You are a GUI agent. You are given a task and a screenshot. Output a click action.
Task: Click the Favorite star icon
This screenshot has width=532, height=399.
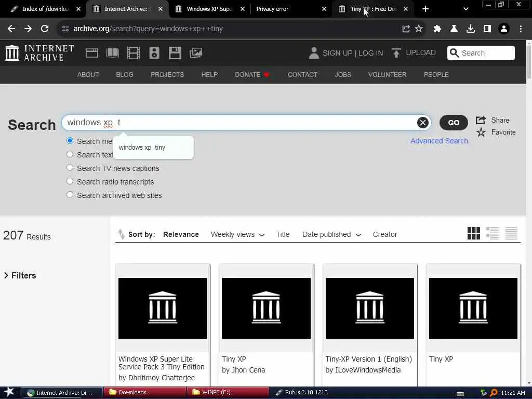click(x=481, y=132)
